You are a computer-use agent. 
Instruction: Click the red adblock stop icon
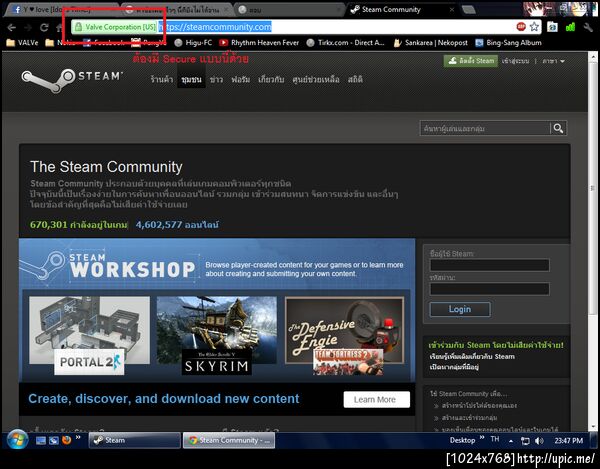click(x=521, y=26)
